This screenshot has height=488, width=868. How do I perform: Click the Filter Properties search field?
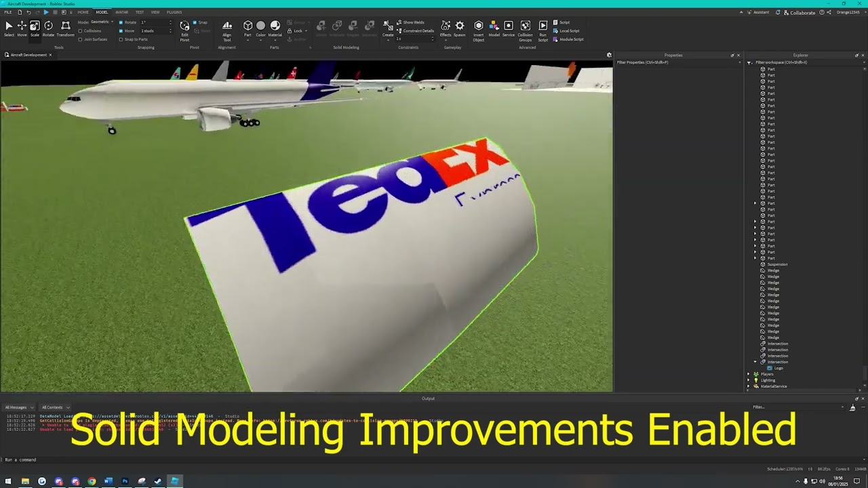[677, 62]
